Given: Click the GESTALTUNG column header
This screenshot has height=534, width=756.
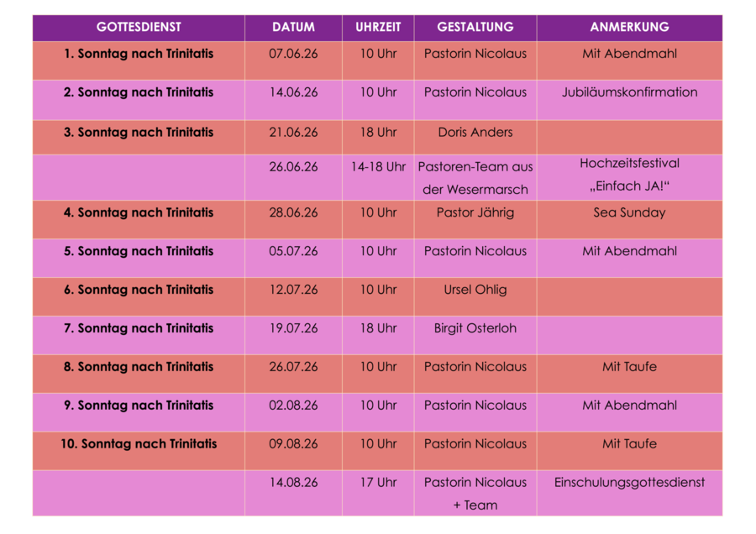Looking at the screenshot, I should (475, 28).
